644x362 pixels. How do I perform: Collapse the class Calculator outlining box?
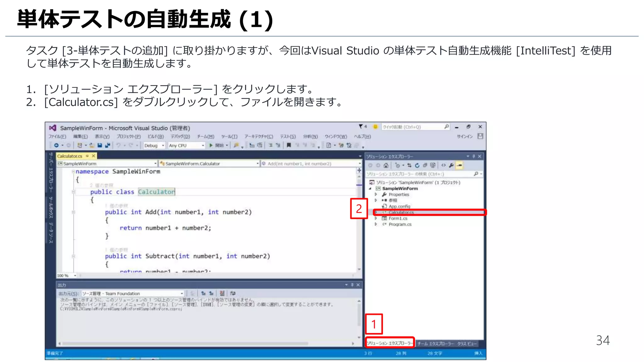(73, 192)
